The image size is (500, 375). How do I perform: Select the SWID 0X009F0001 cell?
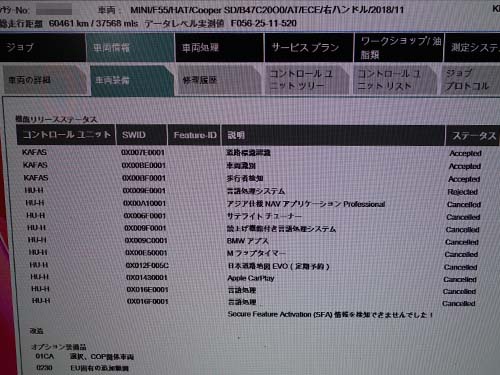(x=145, y=228)
